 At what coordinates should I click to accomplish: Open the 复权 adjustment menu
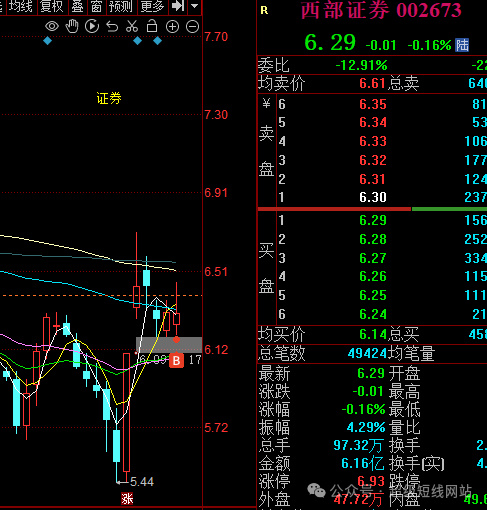click(x=52, y=6)
